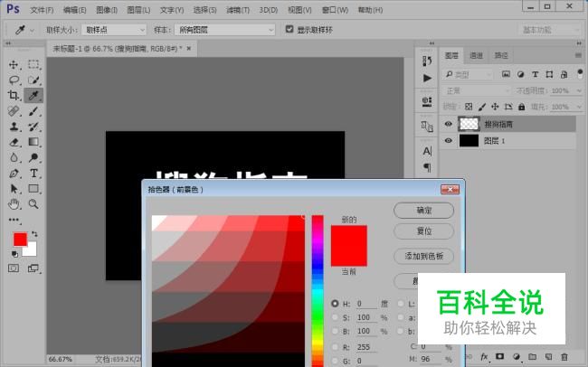588x367 pixels.
Task: Select the Zoom tool
Action: point(33,204)
